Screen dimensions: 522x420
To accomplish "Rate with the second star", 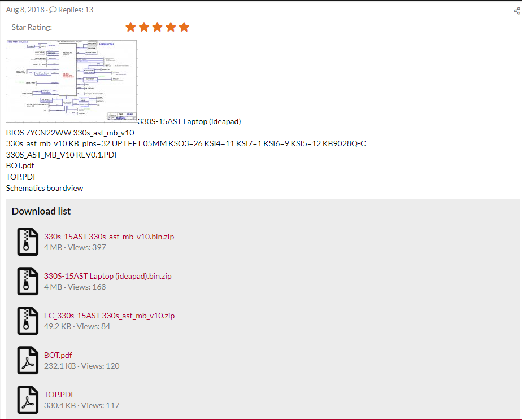I will pyautogui.click(x=144, y=27).
